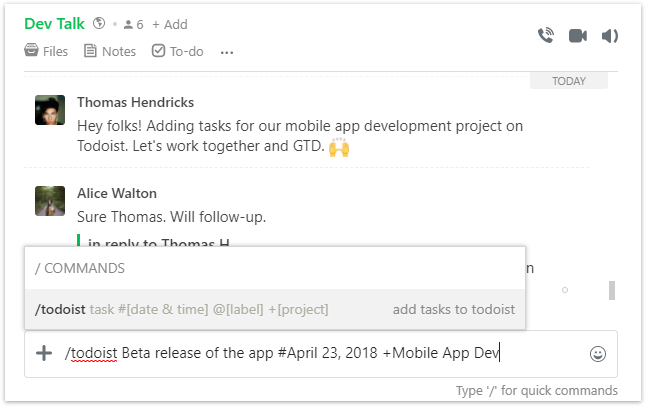Click inside the message input field
Viewport: 646px width, 407px height.
pyautogui.click(x=321, y=354)
